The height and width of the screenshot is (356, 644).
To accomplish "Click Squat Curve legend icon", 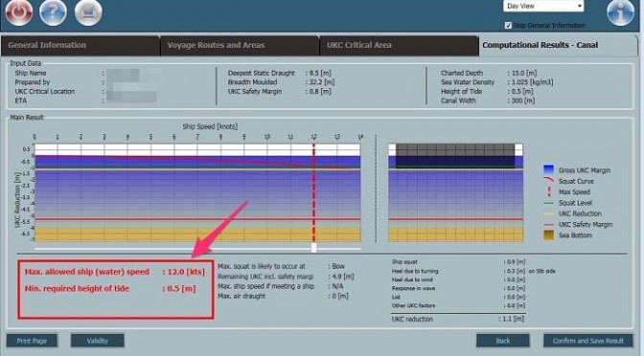I will coord(548,181).
